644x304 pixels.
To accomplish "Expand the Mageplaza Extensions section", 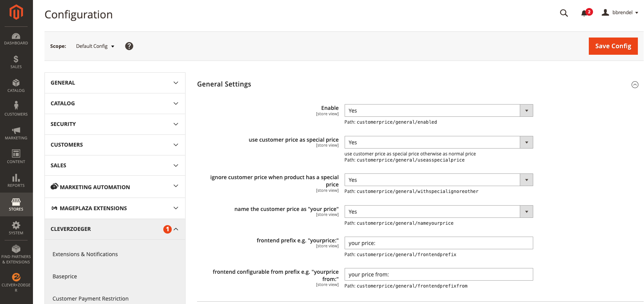I will [x=115, y=208].
